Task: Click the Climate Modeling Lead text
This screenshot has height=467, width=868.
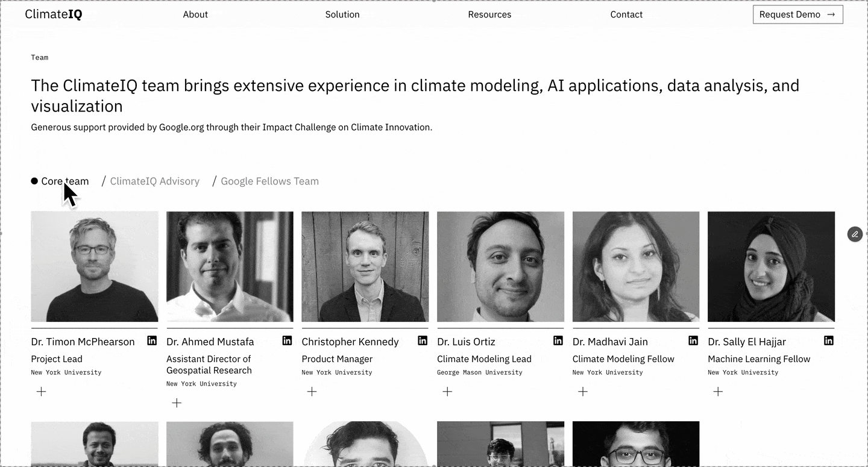Action: pyautogui.click(x=484, y=359)
